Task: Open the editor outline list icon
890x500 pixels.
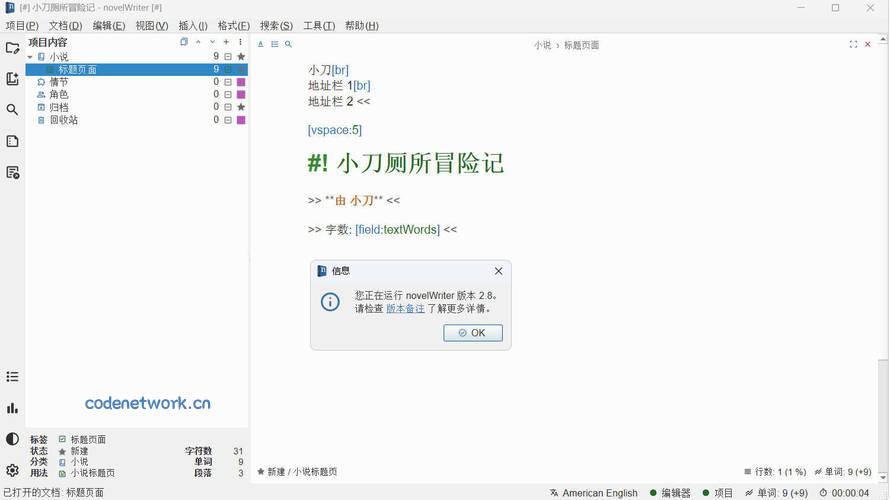Action: [x=275, y=44]
